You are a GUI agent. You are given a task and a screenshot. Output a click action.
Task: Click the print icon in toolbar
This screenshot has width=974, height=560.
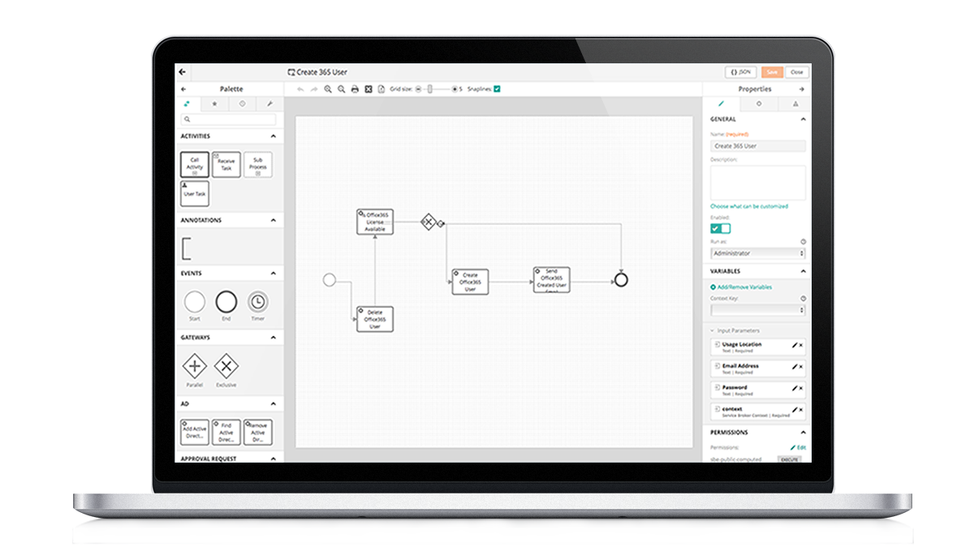click(355, 89)
